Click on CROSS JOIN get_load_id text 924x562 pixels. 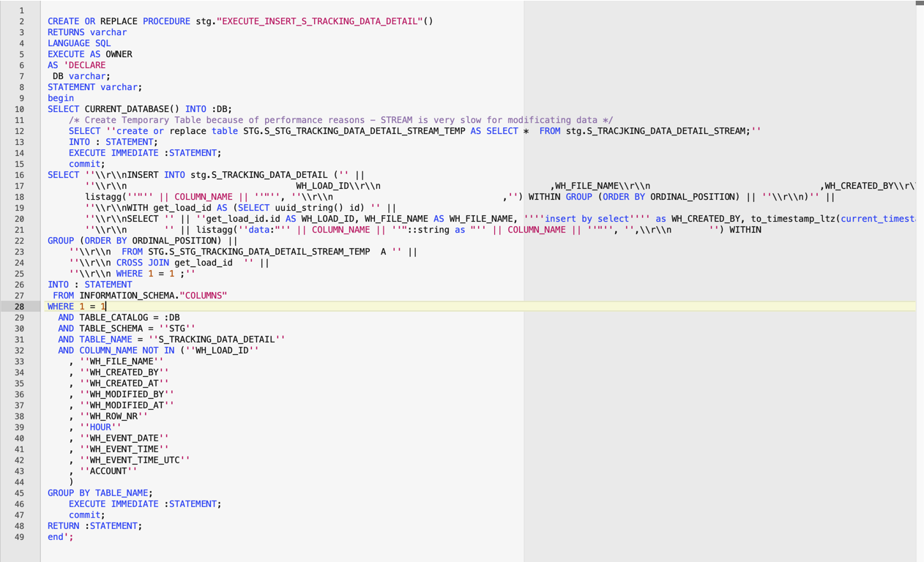(174, 263)
